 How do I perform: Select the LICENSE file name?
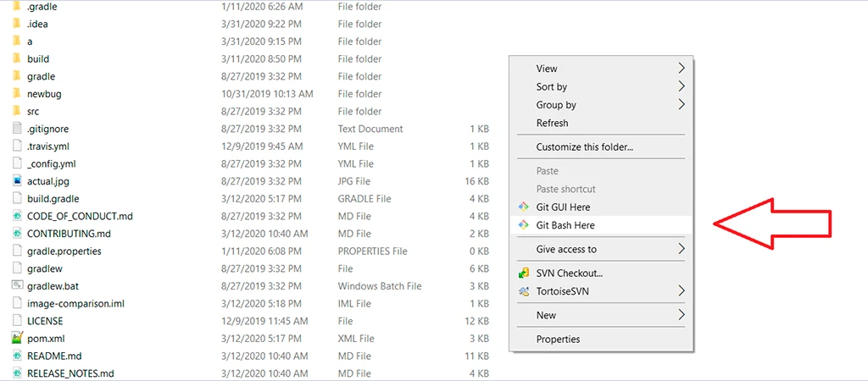(x=45, y=322)
